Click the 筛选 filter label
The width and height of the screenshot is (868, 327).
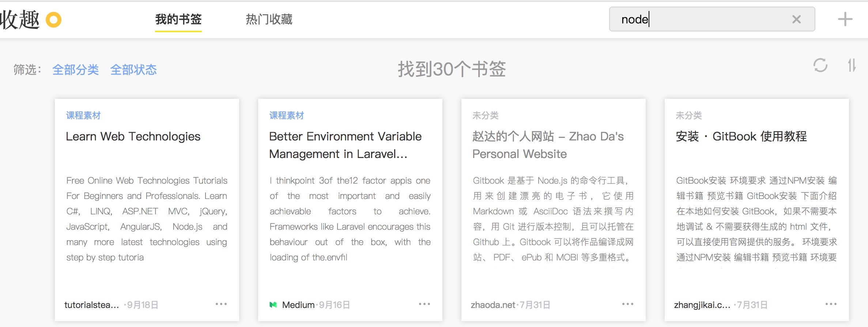pyautogui.click(x=27, y=69)
